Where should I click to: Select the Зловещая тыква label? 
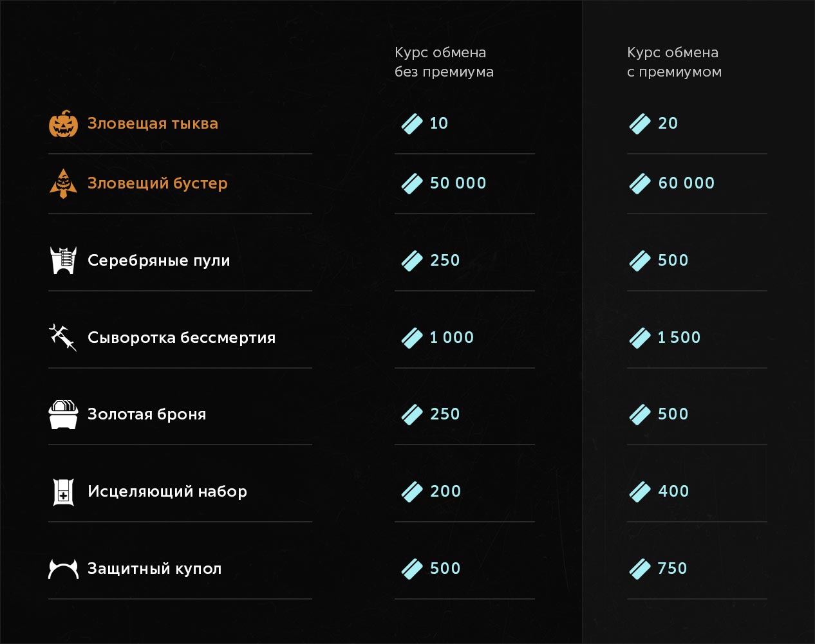153,124
